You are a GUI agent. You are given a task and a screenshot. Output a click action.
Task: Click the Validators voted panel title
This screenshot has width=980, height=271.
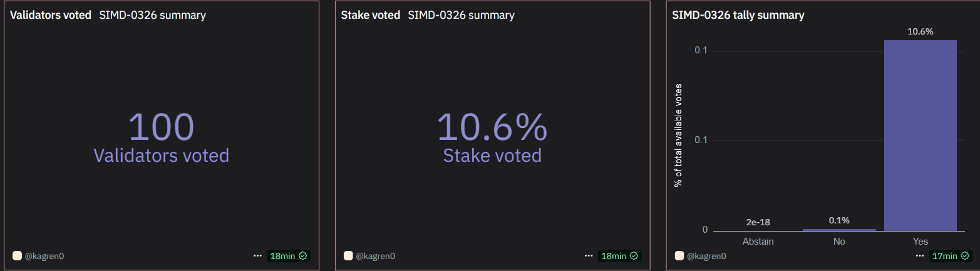51,15
